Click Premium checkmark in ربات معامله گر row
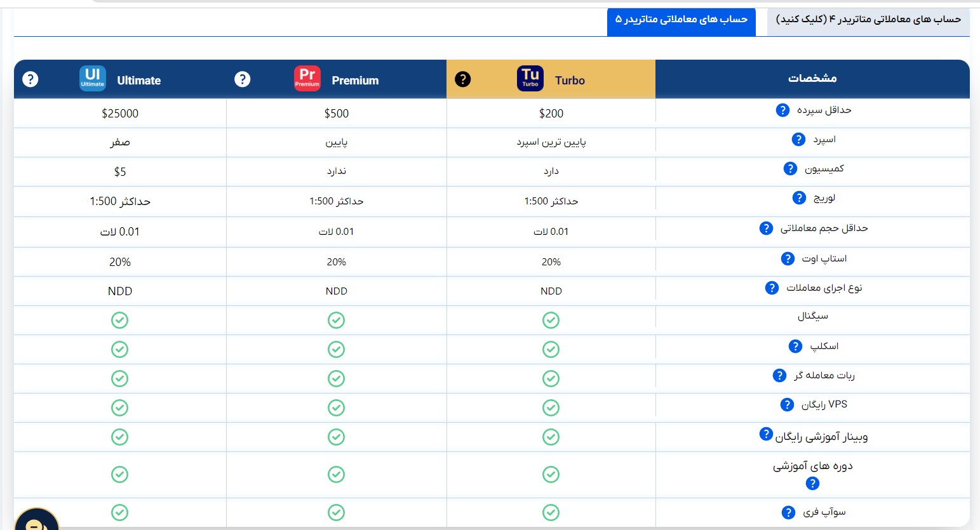The width and height of the screenshot is (980, 530). click(337, 379)
